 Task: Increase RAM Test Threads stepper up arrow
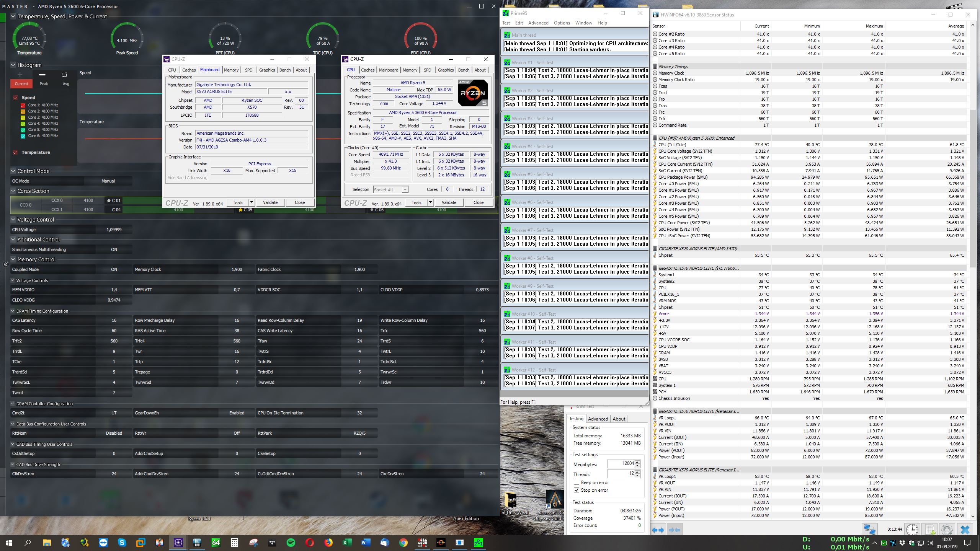(x=637, y=472)
